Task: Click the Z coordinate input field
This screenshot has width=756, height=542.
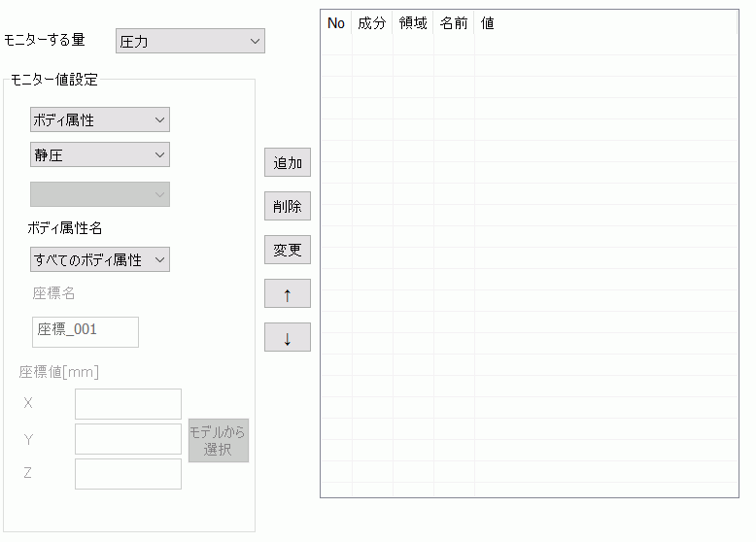Action: coord(128,474)
